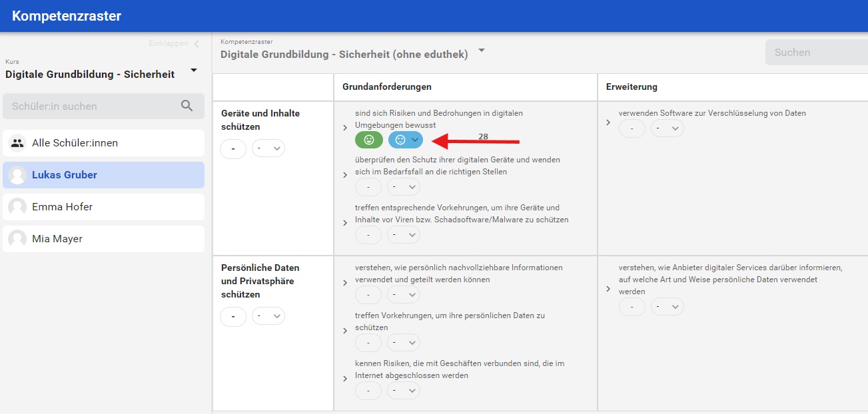868x414 pixels.
Task: Click the Alle Schüler:innen group icon
Action: (17, 143)
